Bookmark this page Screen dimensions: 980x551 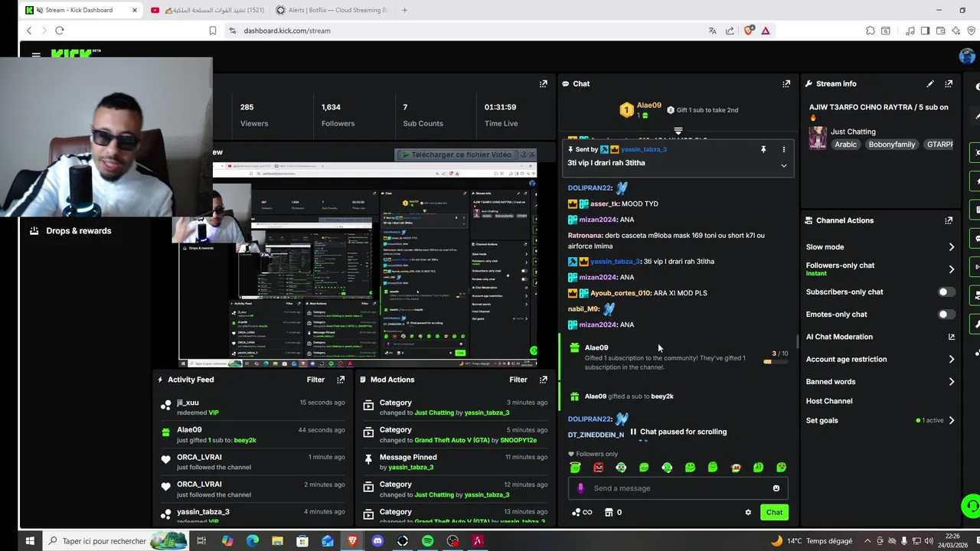pos(213,31)
